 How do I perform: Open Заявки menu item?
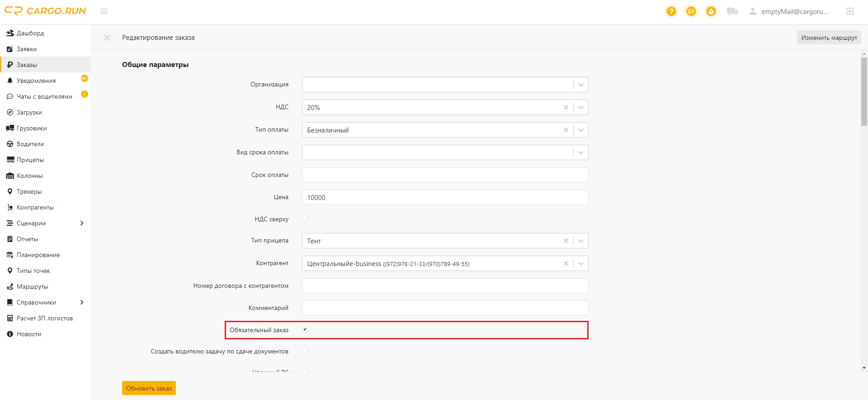[x=45, y=49]
